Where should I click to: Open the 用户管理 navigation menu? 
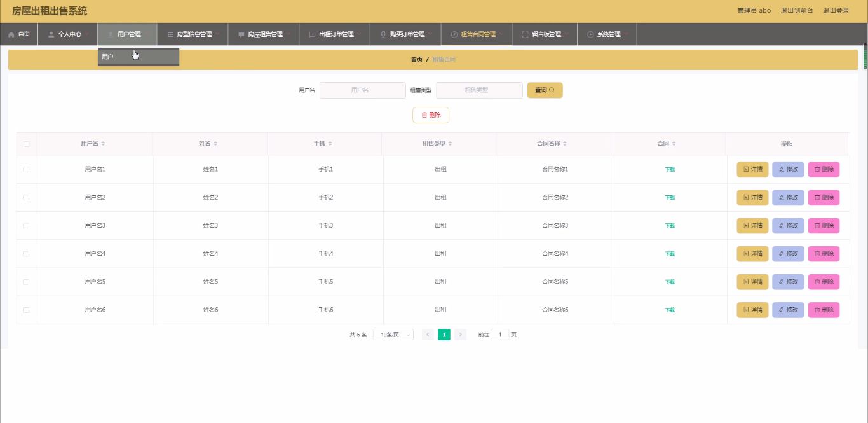(x=127, y=34)
